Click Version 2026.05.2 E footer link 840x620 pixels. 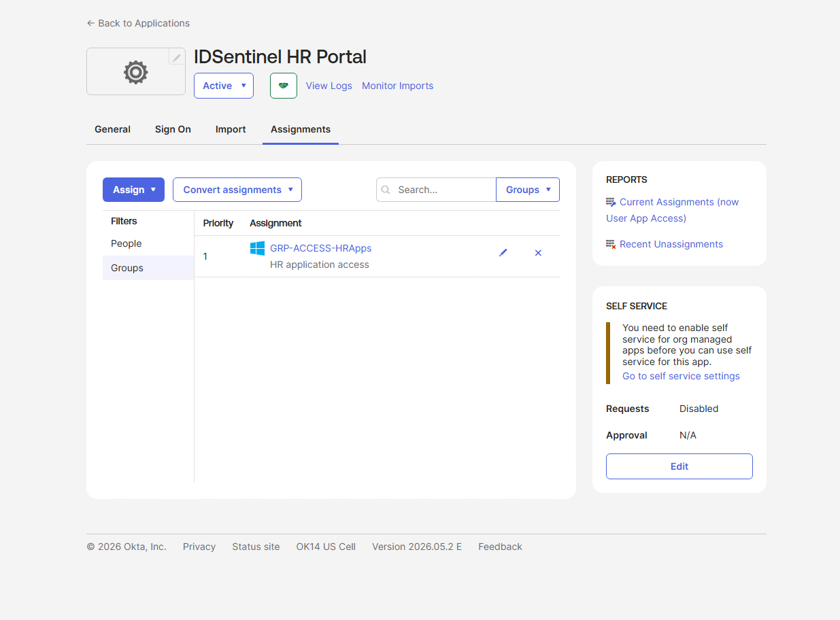tap(417, 547)
